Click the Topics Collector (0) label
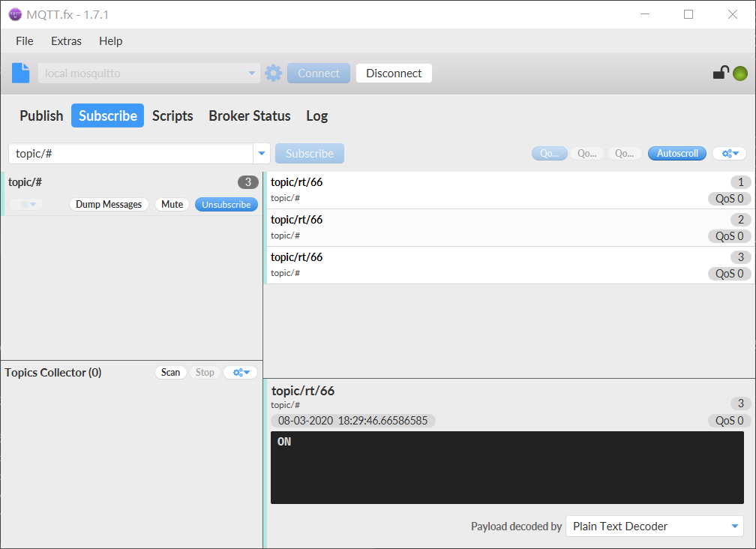The width and height of the screenshot is (756, 549). click(x=53, y=373)
